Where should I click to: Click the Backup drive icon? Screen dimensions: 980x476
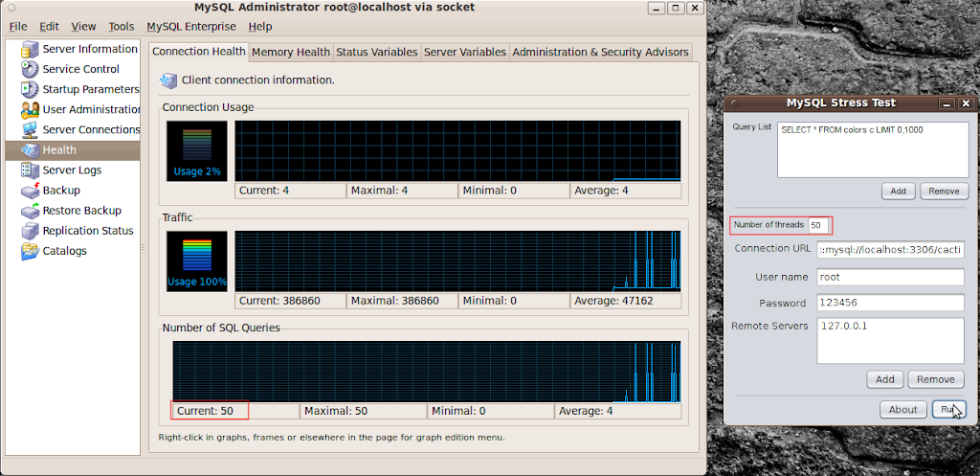pyautogui.click(x=30, y=191)
